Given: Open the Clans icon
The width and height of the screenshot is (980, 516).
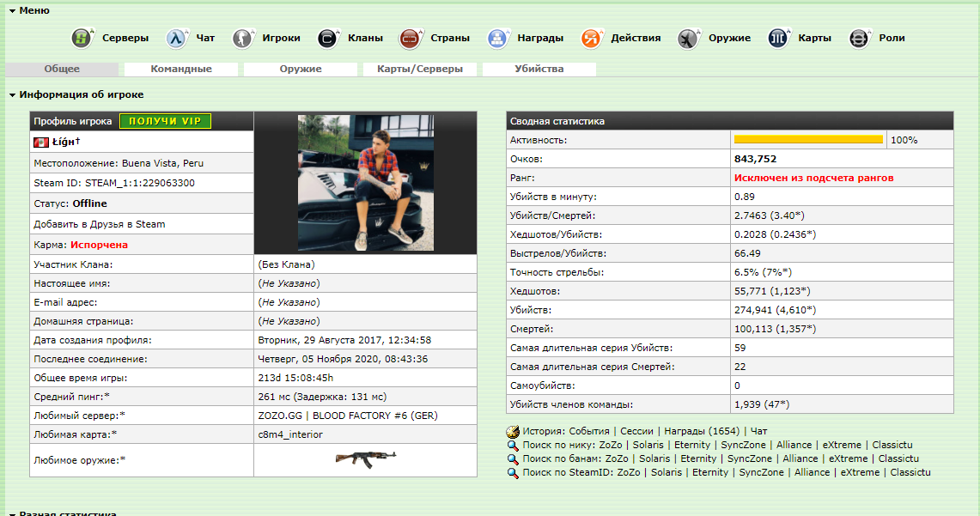Looking at the screenshot, I should click(x=328, y=39).
